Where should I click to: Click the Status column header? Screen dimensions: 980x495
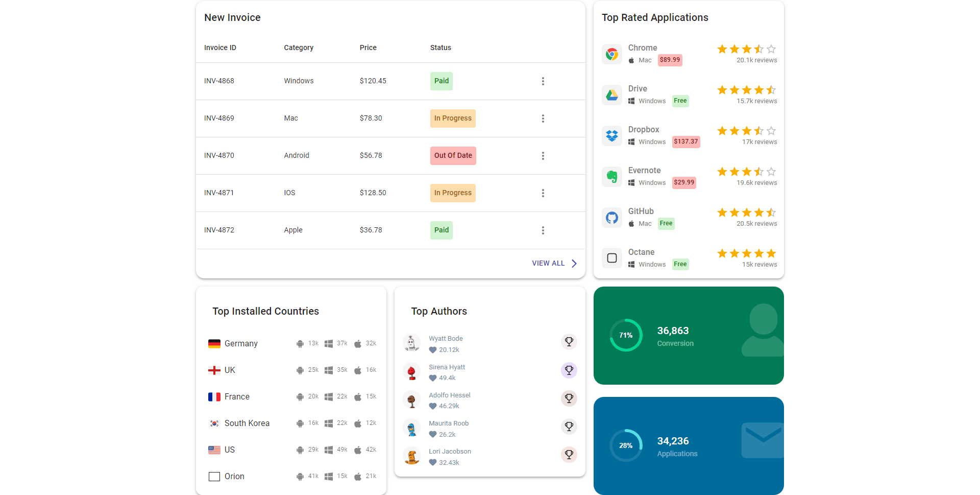(x=440, y=48)
